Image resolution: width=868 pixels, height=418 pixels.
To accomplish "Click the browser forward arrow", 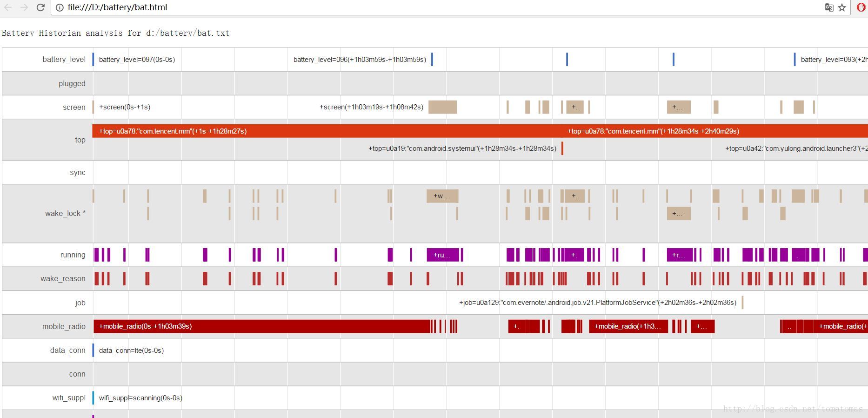I will coord(24,7).
